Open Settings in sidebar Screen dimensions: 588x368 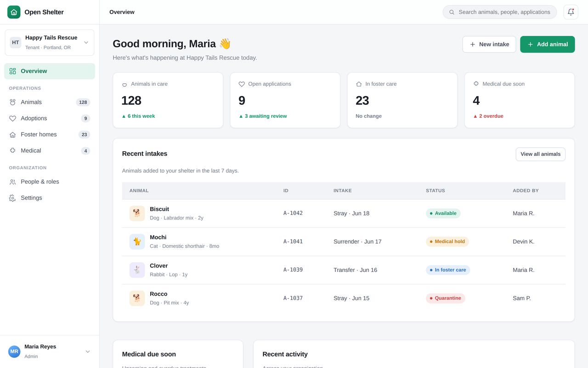[50, 198]
